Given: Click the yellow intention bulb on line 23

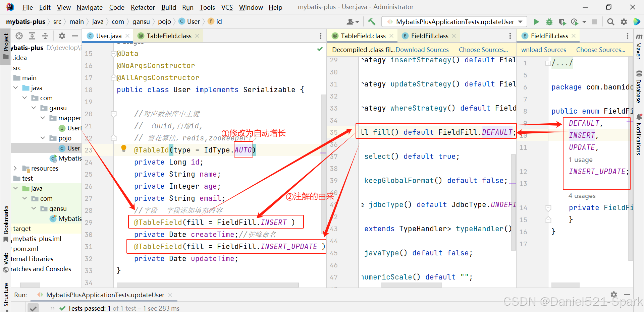Looking at the screenshot, I should [124, 148].
